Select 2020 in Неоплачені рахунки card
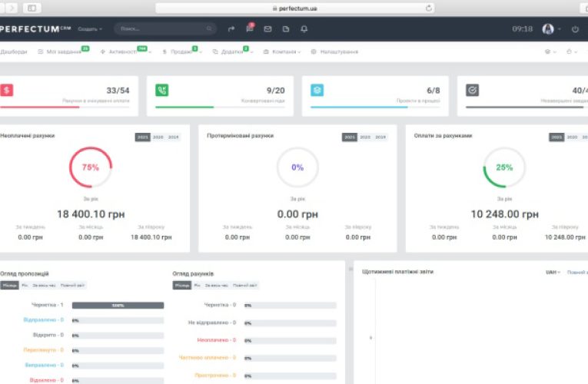The image size is (588, 384). 158,137
